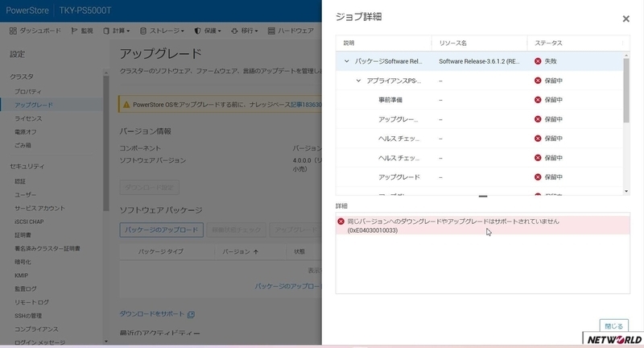The width and height of the screenshot is (644, 348).
Task: Close the ジョブ詳細 panel with X
Action: (625, 19)
